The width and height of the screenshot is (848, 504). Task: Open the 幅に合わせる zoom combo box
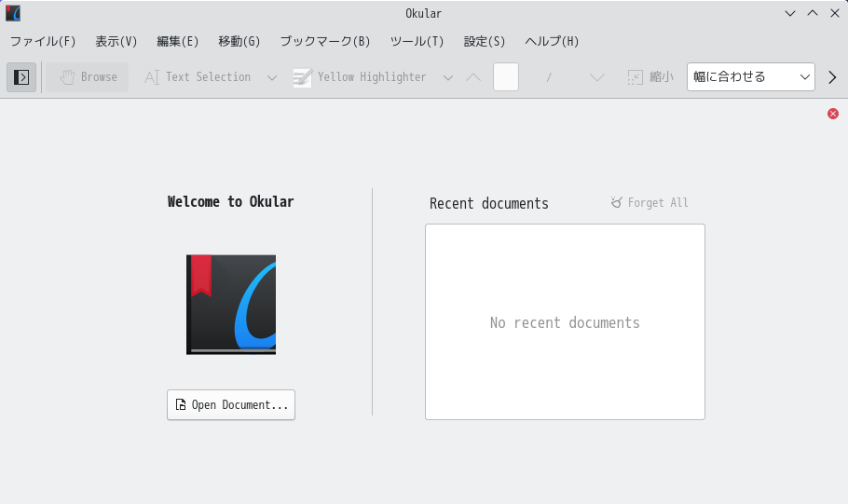pos(751,76)
